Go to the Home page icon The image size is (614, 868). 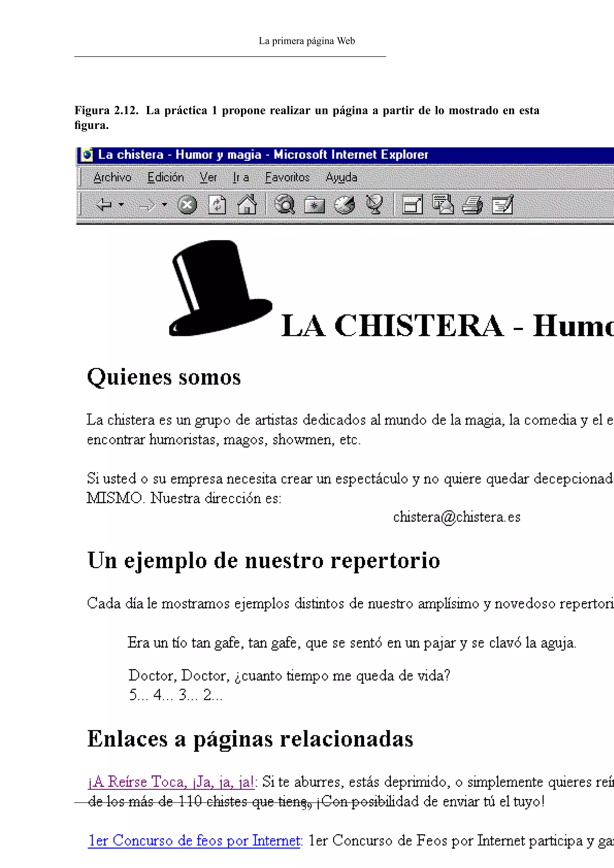coord(247,204)
